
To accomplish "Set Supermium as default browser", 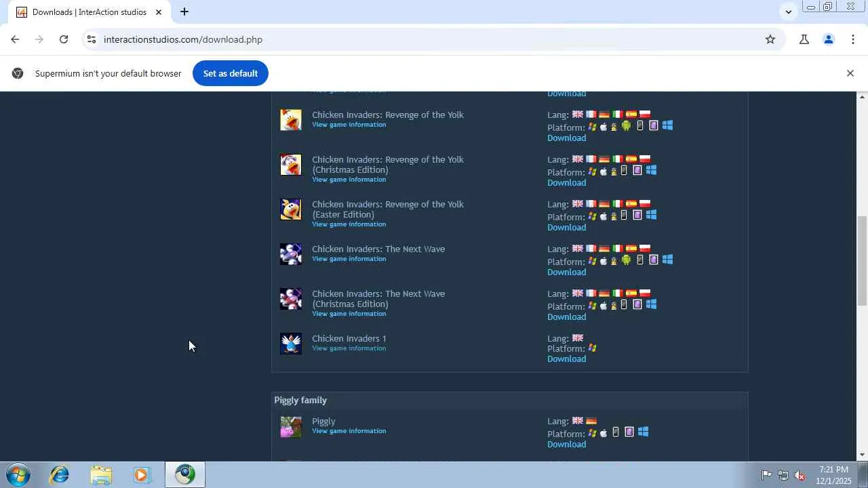I will [x=231, y=73].
